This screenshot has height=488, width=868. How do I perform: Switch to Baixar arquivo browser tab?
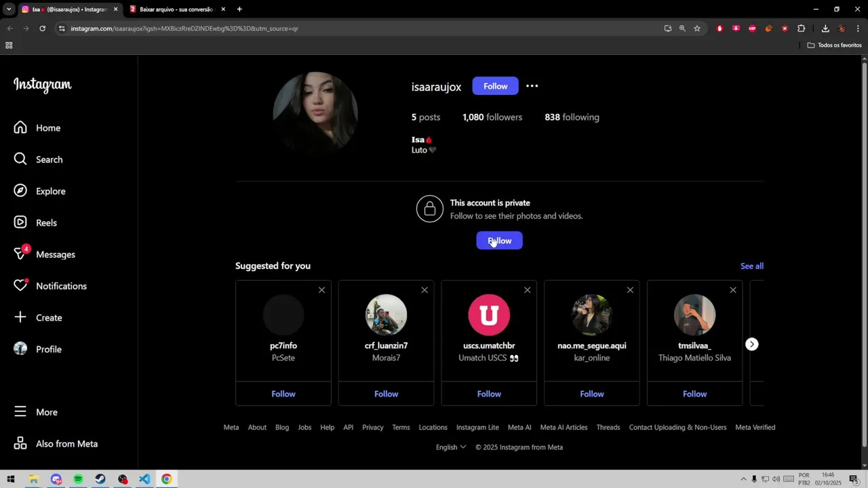(x=178, y=9)
